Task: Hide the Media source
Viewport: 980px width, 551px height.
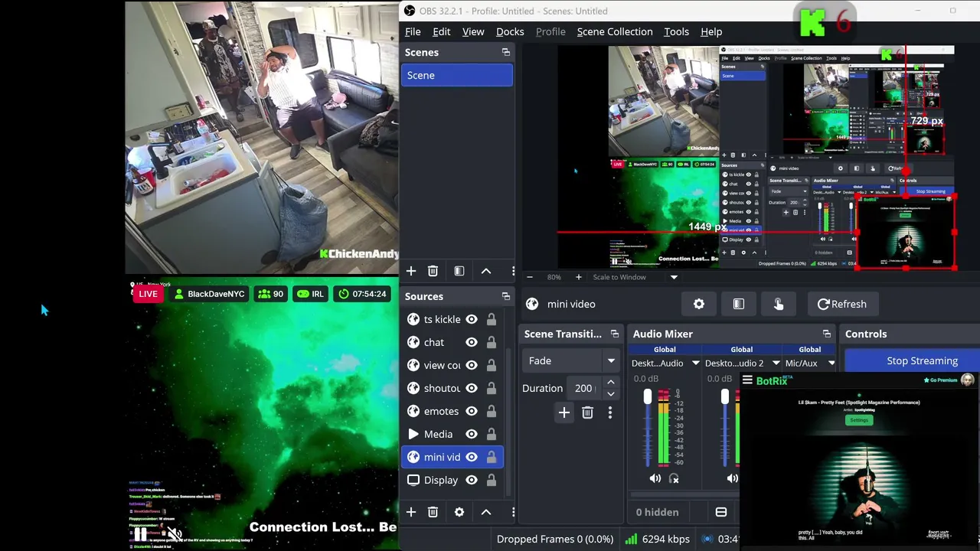Action: click(472, 434)
